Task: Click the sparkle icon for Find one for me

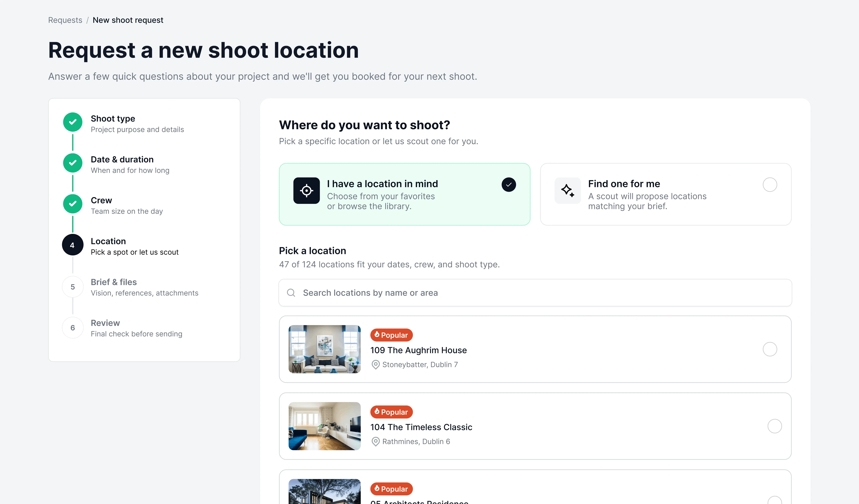Action: (568, 191)
